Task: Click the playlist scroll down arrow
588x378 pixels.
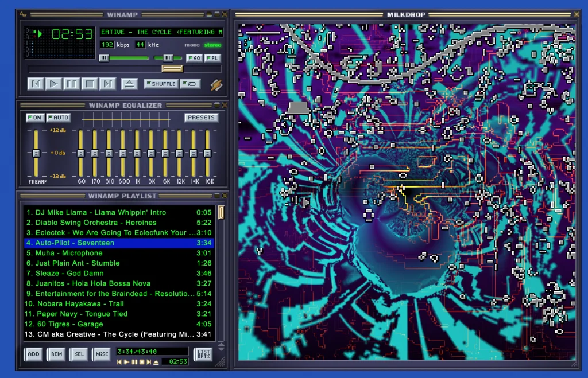Action: pos(221,349)
